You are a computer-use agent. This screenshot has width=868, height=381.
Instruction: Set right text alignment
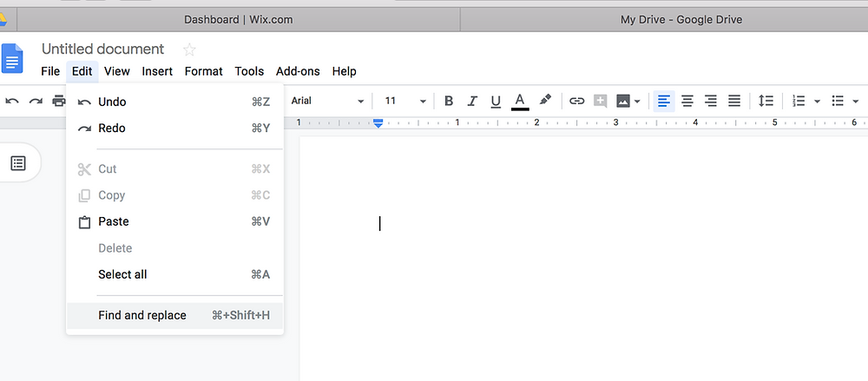point(711,101)
